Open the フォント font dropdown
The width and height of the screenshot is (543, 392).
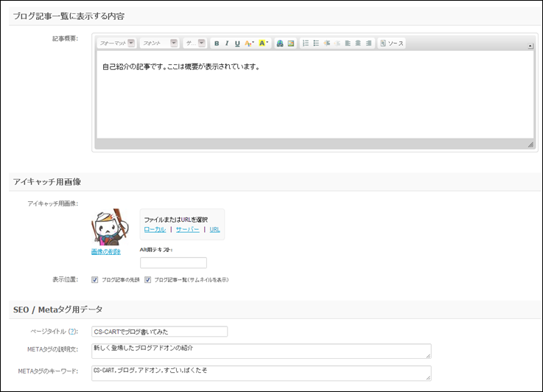coord(159,43)
